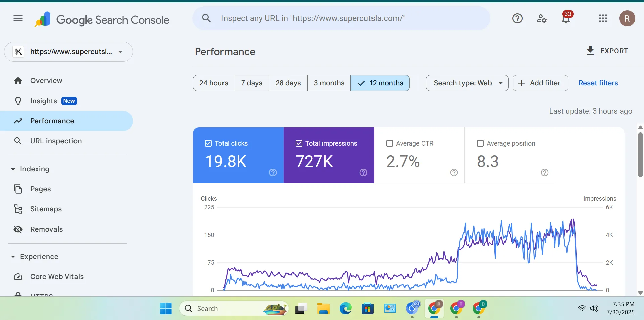Open user and permissions settings icon
The width and height of the screenshot is (644, 320).
point(541,18)
